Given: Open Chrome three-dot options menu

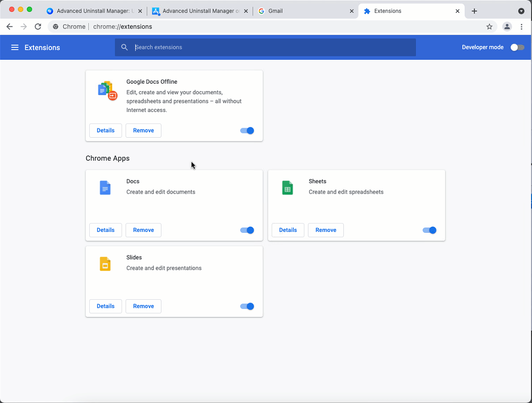Looking at the screenshot, I should [x=521, y=27].
